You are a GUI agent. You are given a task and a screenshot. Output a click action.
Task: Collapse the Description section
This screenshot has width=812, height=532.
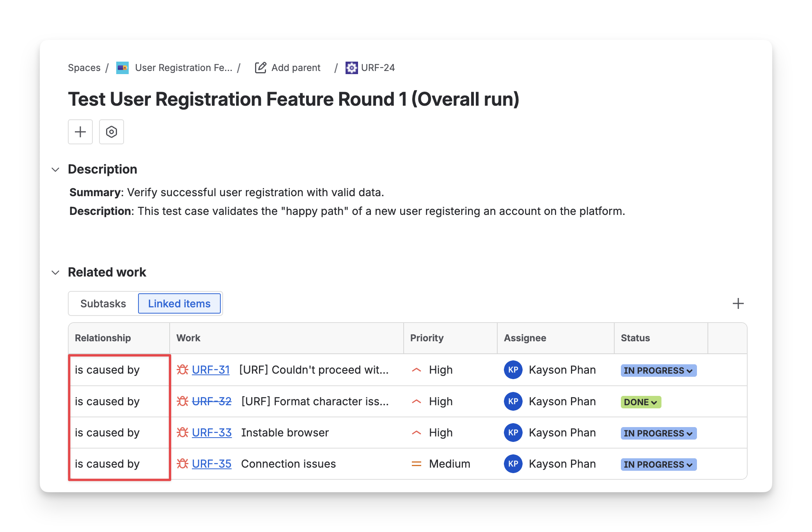[x=56, y=169]
